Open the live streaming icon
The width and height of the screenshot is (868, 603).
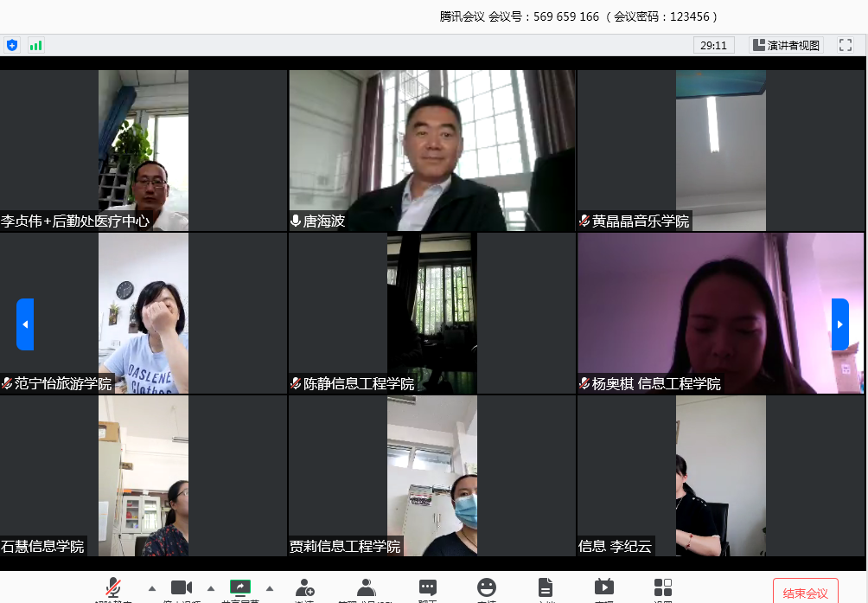[603, 588]
